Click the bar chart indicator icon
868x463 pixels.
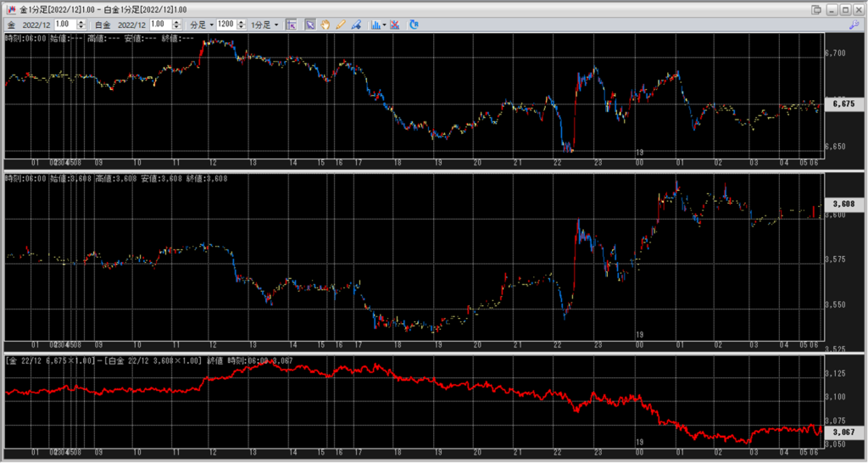[x=375, y=25]
